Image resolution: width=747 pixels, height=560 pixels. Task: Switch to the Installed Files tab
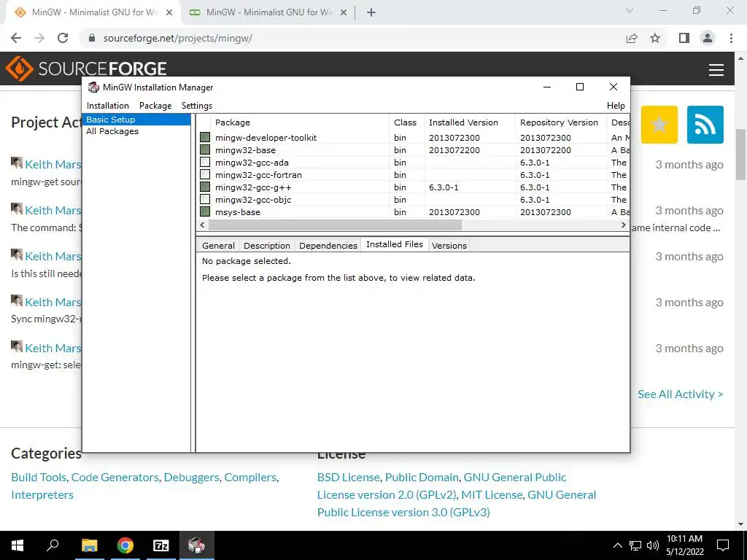pos(395,244)
